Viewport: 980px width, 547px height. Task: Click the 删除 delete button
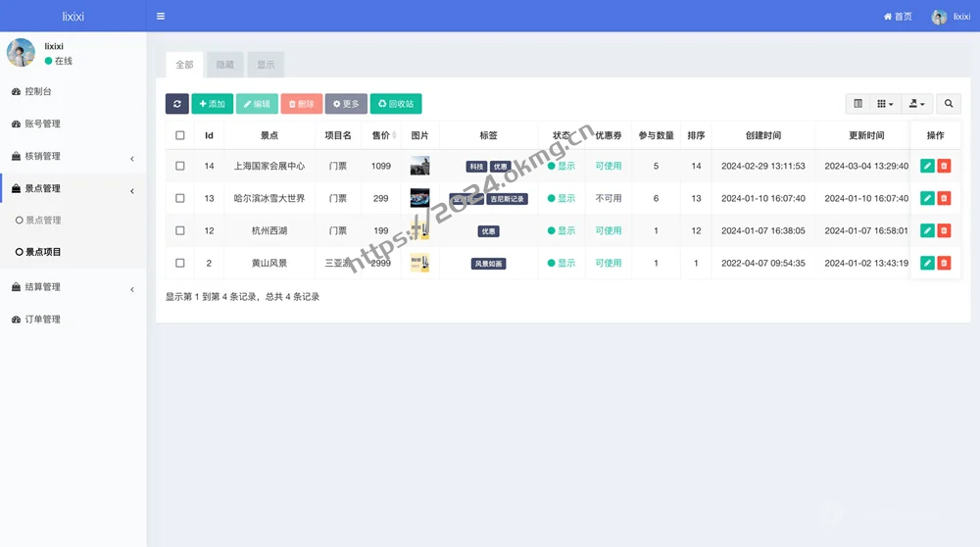coord(302,104)
